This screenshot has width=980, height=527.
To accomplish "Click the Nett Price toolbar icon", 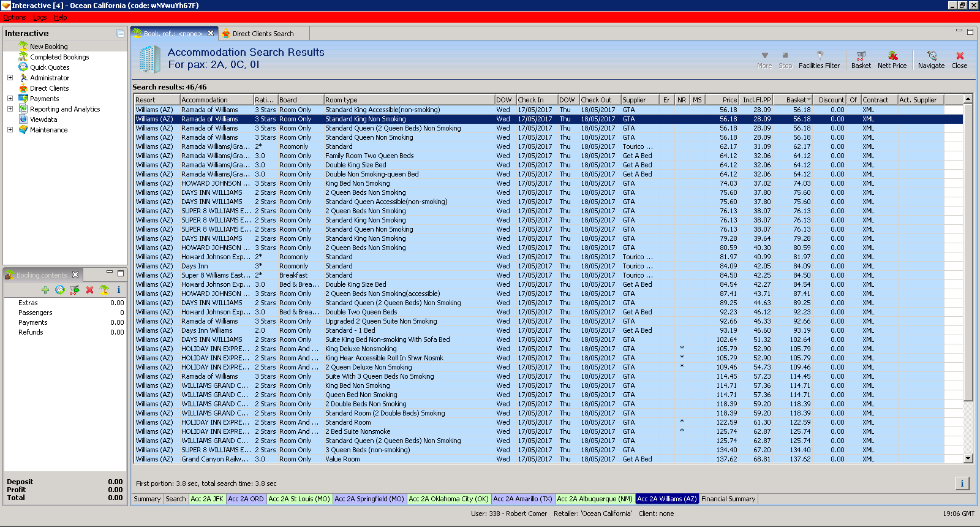I will pyautogui.click(x=892, y=59).
